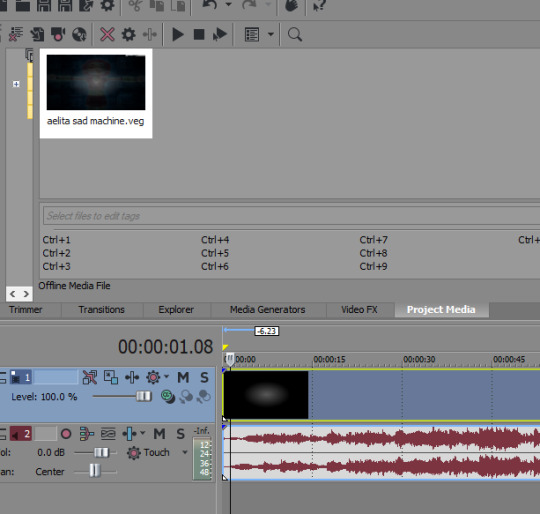The image size is (540, 514).
Task: Click audio track 2 number icon
Action: pos(21,434)
